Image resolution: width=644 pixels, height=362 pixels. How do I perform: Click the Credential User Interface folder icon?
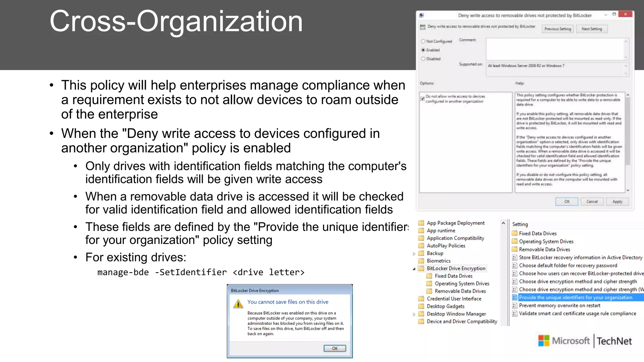(421, 299)
